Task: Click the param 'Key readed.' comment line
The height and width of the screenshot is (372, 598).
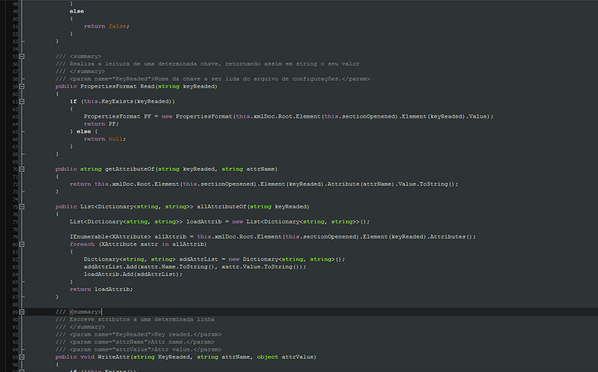Action: click(138, 335)
